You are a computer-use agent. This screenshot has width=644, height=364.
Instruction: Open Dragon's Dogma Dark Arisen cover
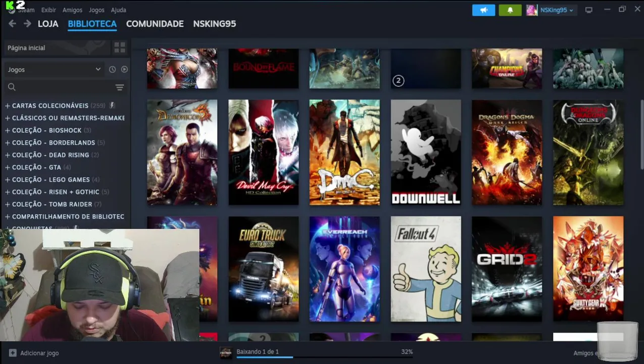(x=507, y=152)
